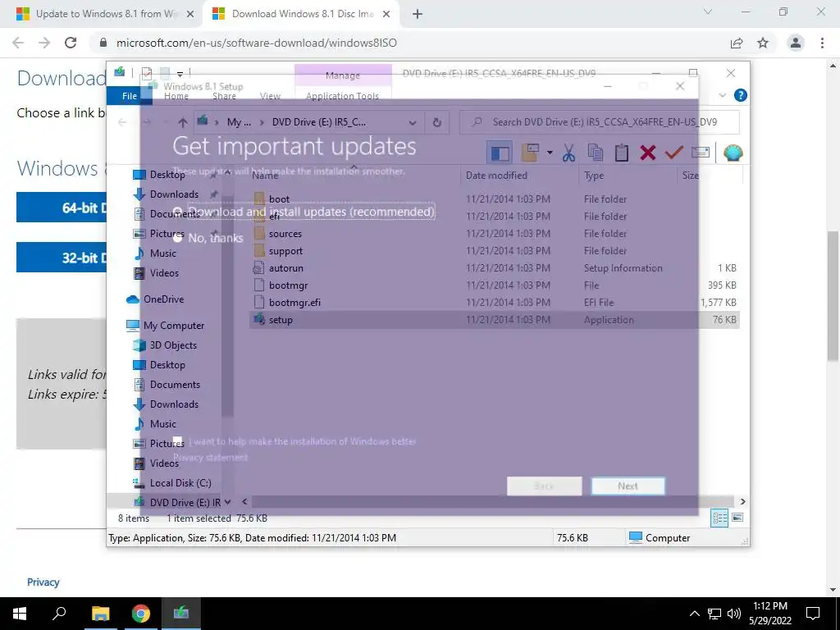Open Chrome profile avatar

(796, 43)
